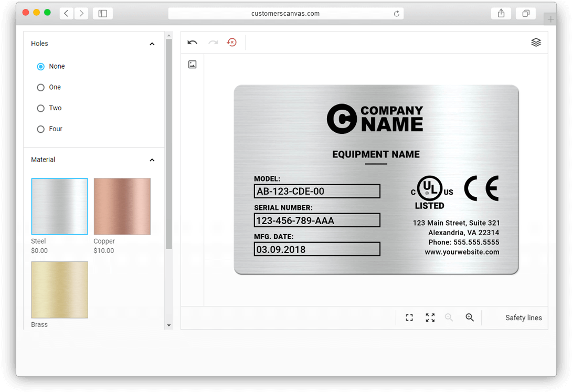The width and height of the screenshot is (572, 392).
Task: Open the image gallery tool
Action: pyautogui.click(x=193, y=65)
